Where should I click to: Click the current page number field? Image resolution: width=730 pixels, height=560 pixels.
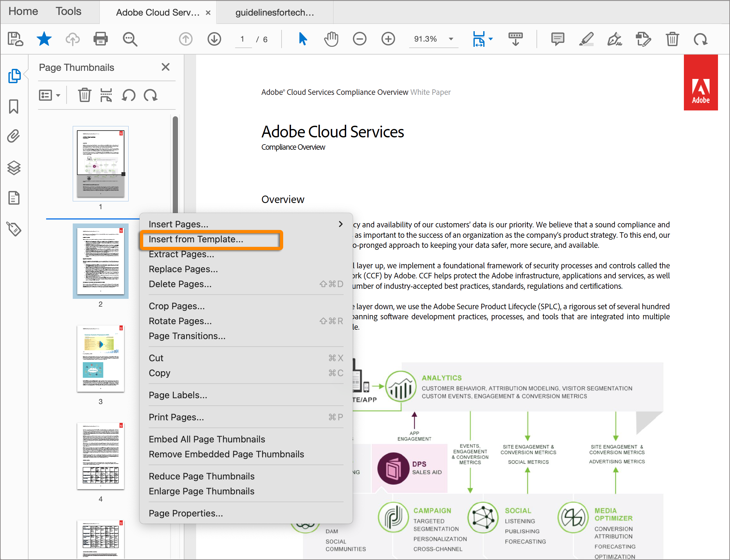coord(242,39)
